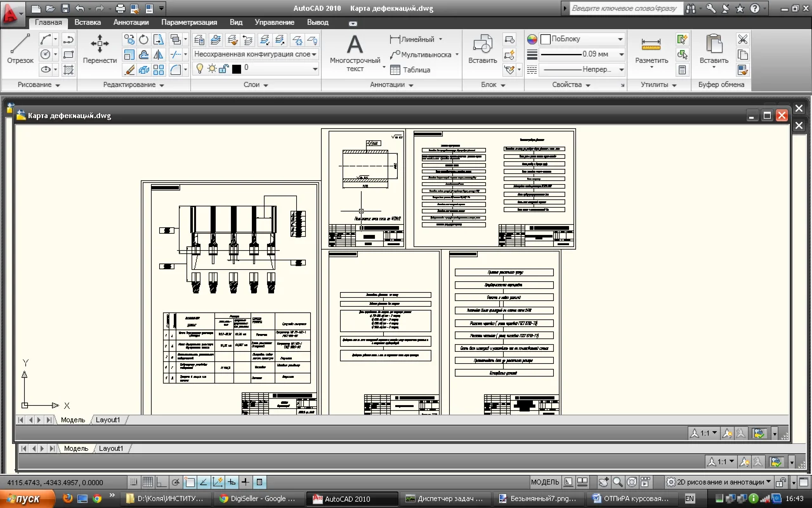Image resolution: width=812 pixels, height=508 pixels.
Task: Click the Таблица table tool
Action: (x=410, y=70)
